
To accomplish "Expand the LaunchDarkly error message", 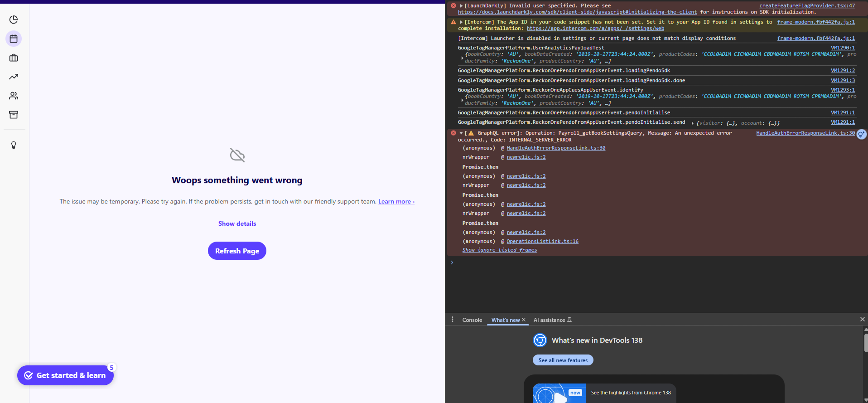I will point(461,6).
